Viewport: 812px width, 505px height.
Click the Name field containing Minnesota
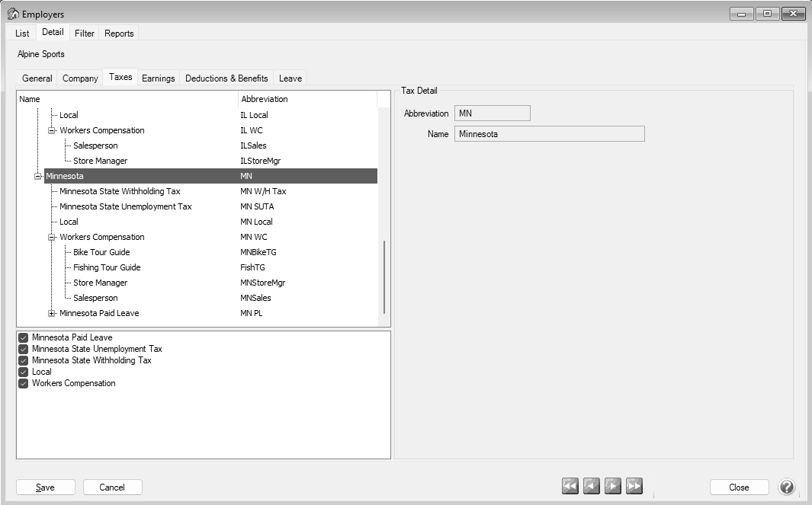[549, 134]
